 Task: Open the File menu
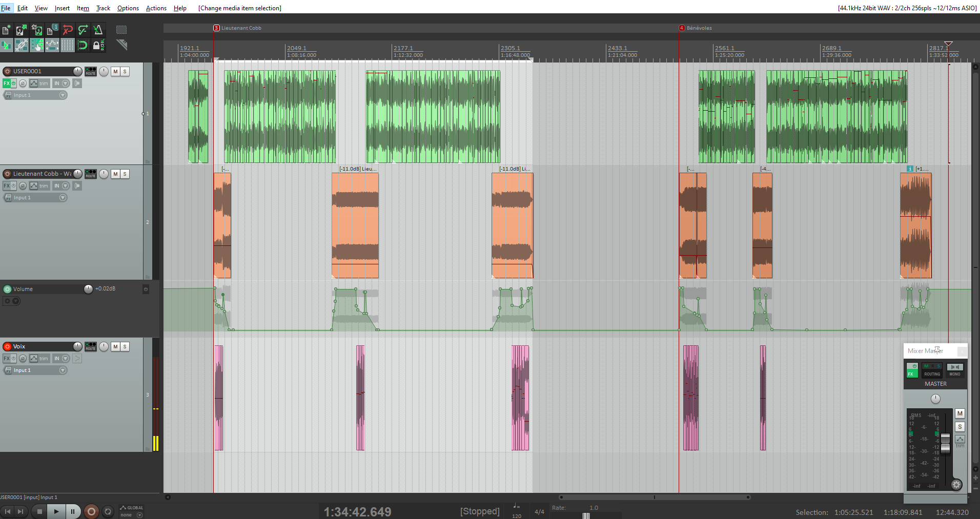coord(6,8)
